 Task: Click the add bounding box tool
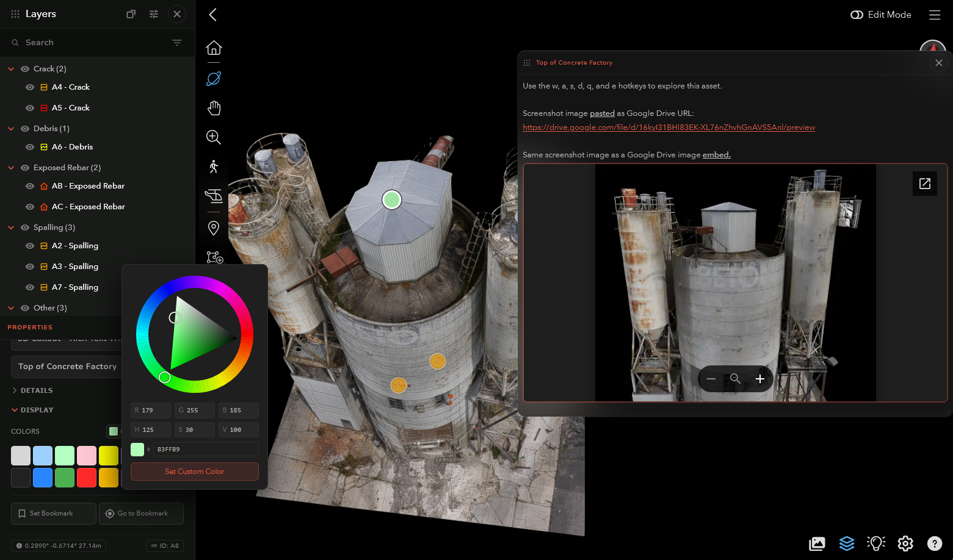(215, 257)
